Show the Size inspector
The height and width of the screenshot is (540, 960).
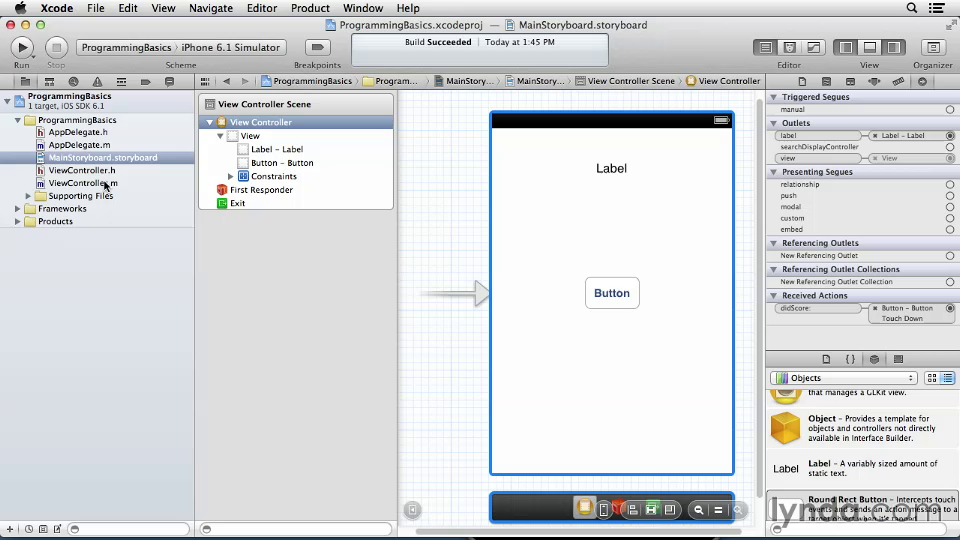pos(898,81)
